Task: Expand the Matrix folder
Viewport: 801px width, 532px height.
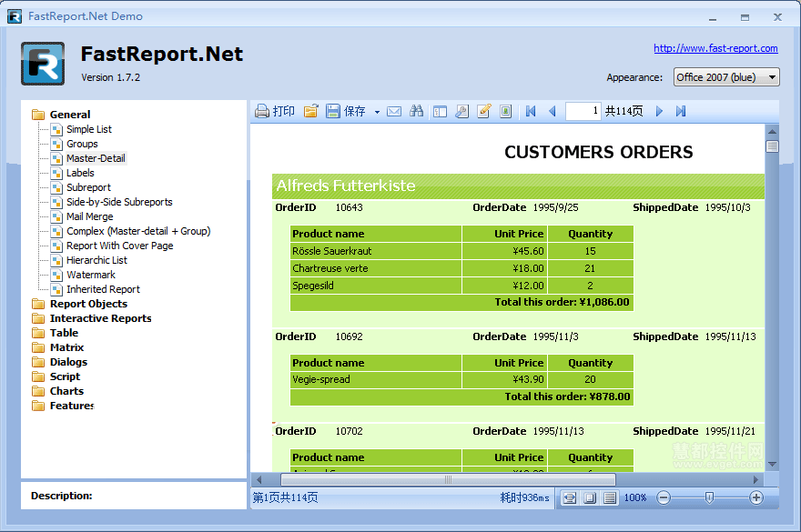Action: [x=38, y=347]
